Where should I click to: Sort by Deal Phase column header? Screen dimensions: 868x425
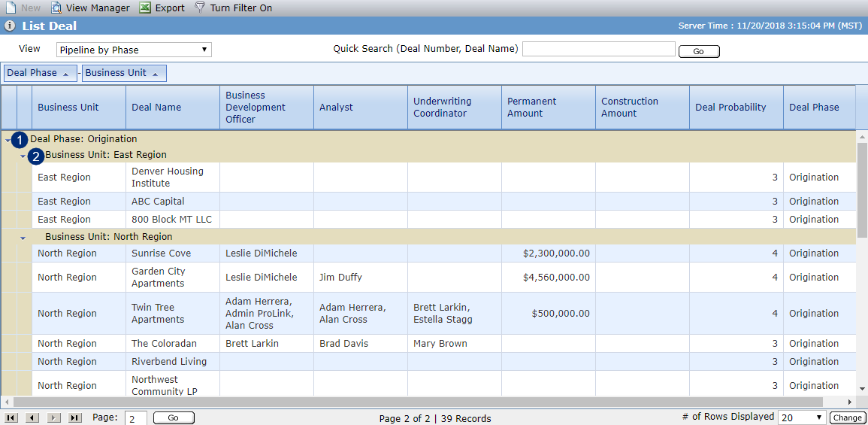(x=819, y=108)
